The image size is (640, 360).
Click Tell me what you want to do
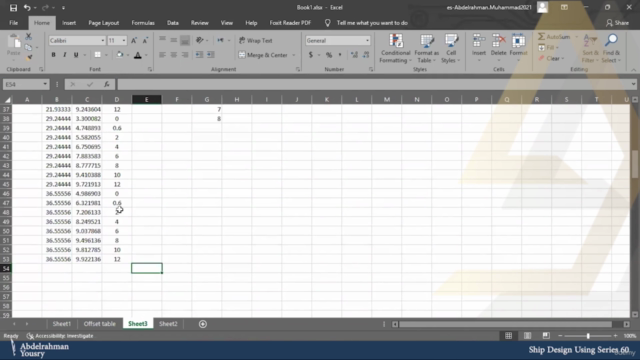tap(372, 23)
